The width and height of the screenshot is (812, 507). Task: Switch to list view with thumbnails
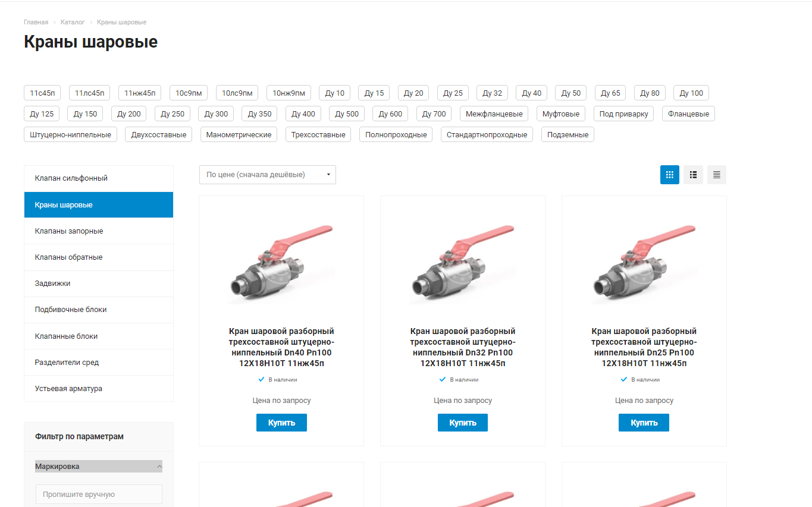click(693, 175)
